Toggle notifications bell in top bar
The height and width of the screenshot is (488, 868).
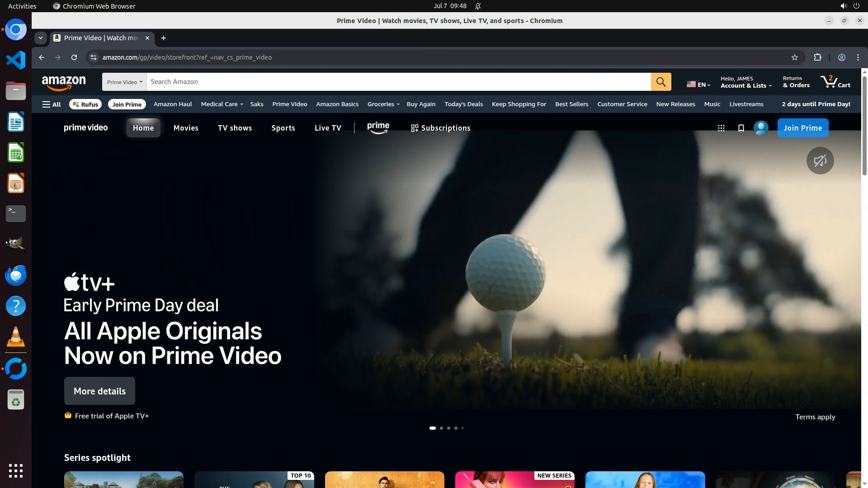(x=478, y=6)
